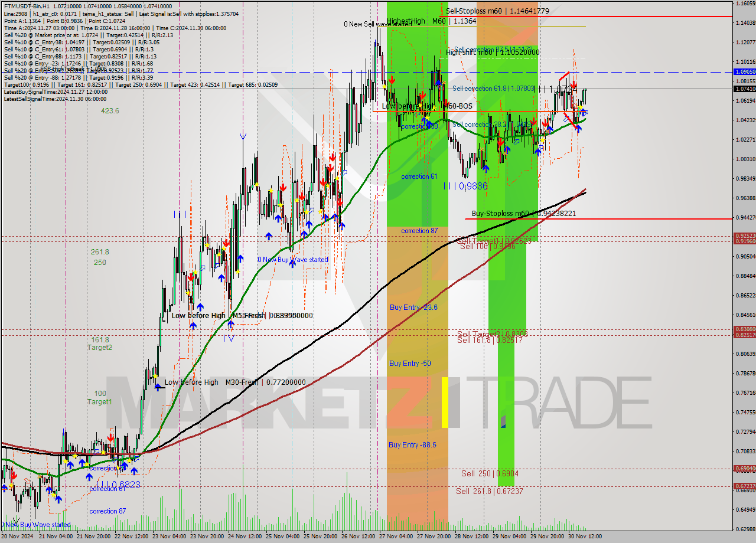Screen dimensions: 756x543
Task: Click the 'Target100: 0.9196' targets line
Action: click(x=141, y=84)
